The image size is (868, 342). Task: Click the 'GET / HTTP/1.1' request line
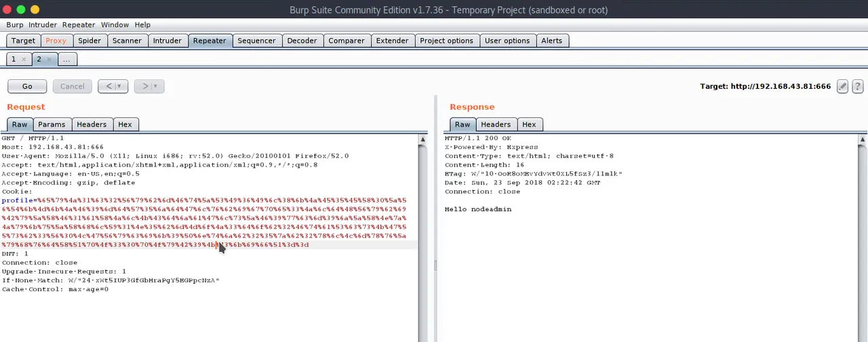click(x=33, y=138)
